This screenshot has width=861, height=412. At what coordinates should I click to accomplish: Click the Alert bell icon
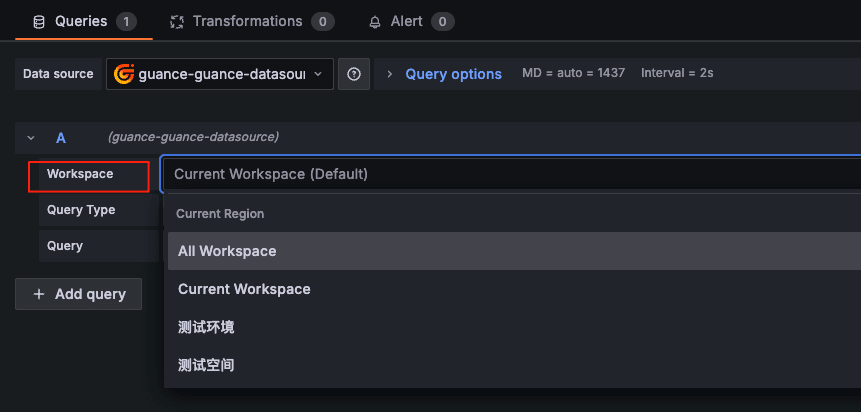[x=375, y=21]
